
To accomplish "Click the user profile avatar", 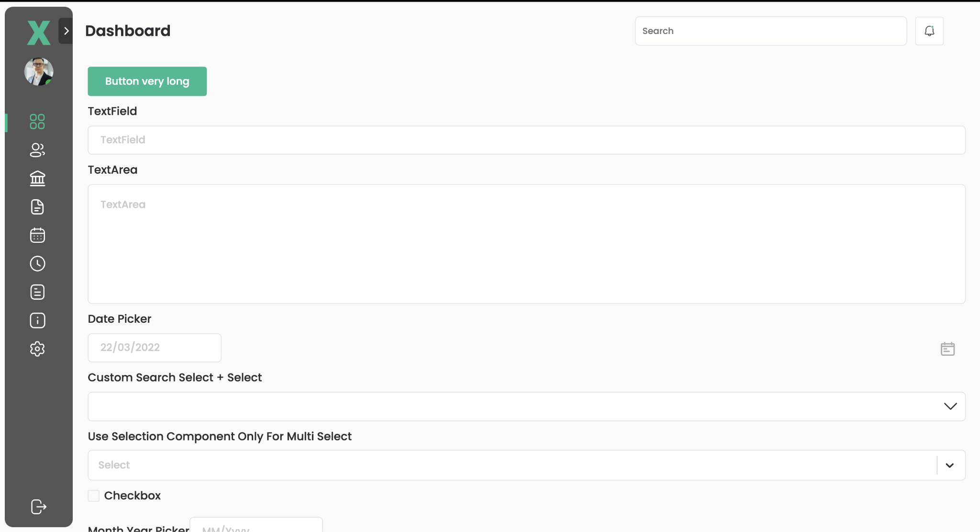I will pos(39,72).
